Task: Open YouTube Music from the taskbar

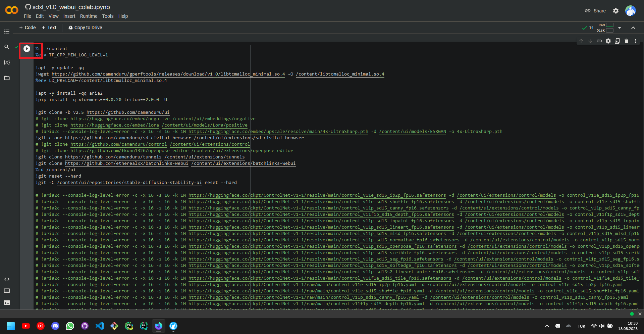Action: click(x=41, y=326)
